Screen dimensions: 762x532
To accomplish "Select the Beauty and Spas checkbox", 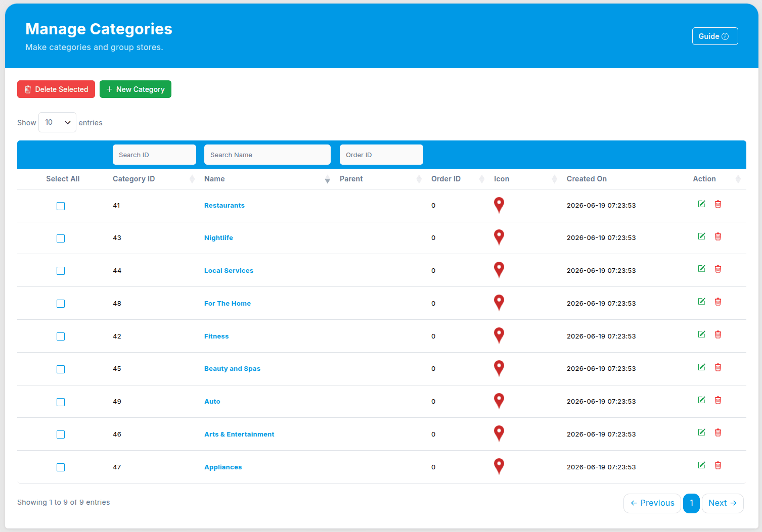I will 61,369.
